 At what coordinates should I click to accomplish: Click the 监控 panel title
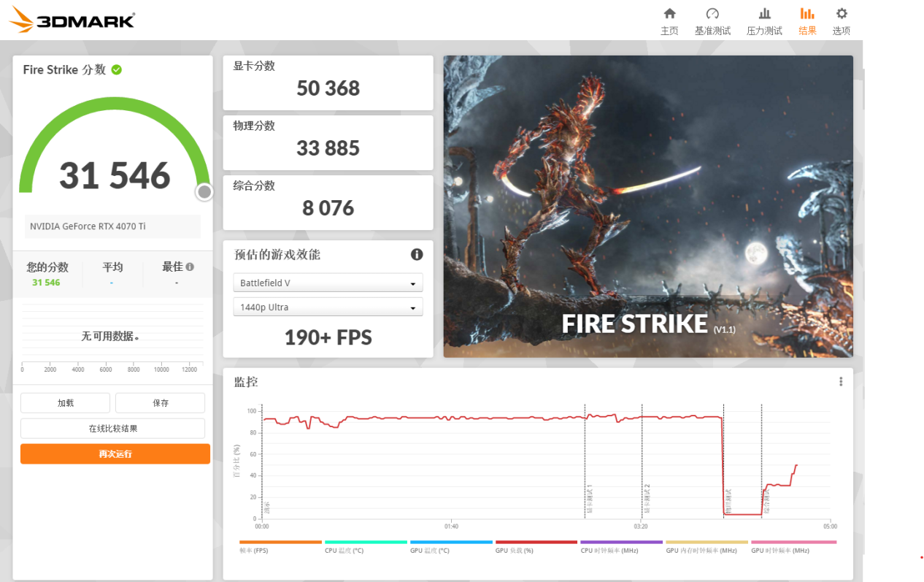coord(245,382)
